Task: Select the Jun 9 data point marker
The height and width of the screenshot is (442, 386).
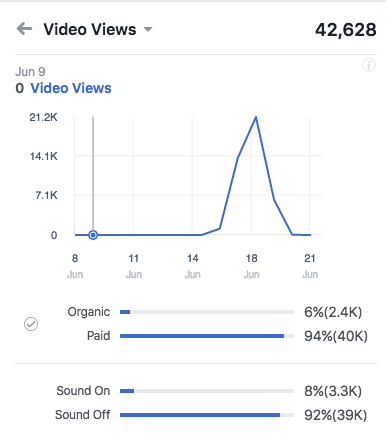Action: 93,235
